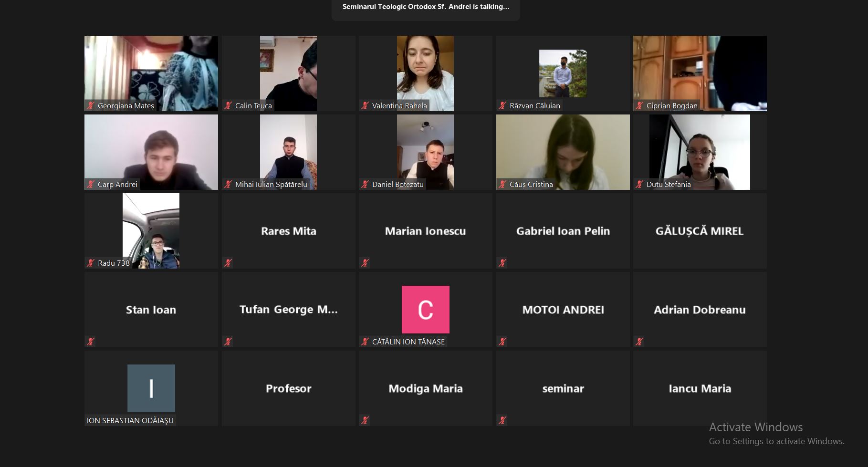The width and height of the screenshot is (868, 467).
Task: Click the Iancu Maria participant tile
Action: pos(700,388)
